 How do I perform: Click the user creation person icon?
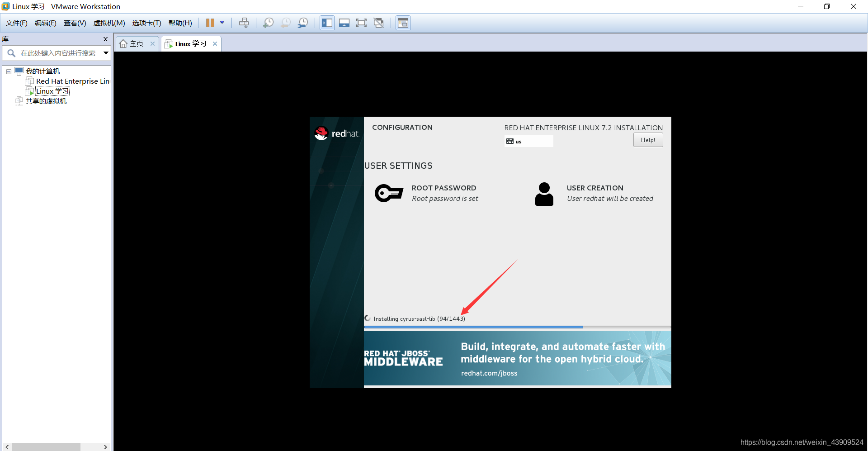[544, 194]
